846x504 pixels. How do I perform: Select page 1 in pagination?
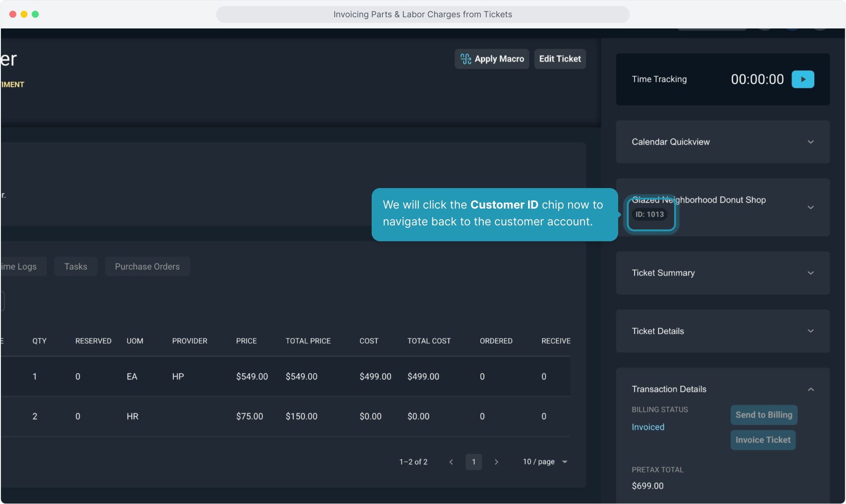tap(473, 462)
